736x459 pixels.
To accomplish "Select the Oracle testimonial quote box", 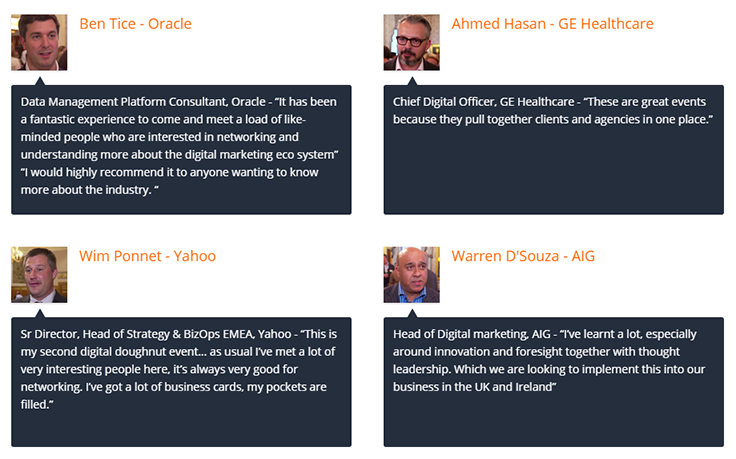I will (181, 150).
